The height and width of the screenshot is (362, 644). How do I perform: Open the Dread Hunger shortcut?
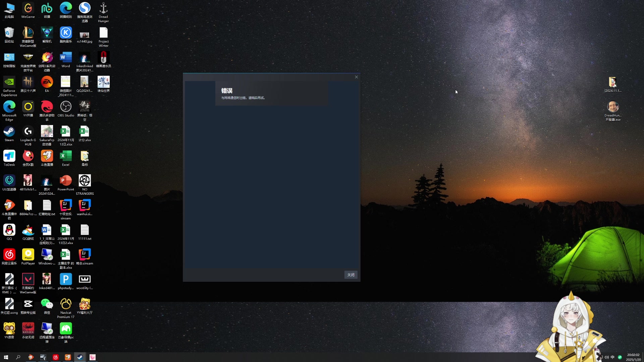[x=103, y=9]
